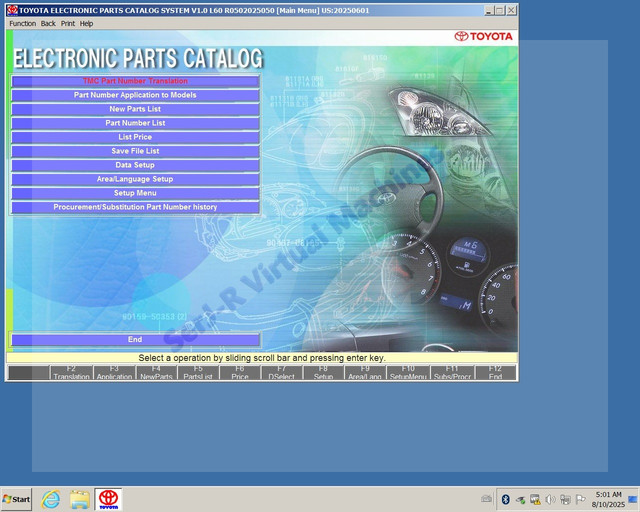
Task: Click F9 Area/Lang function key
Action: 365,373
